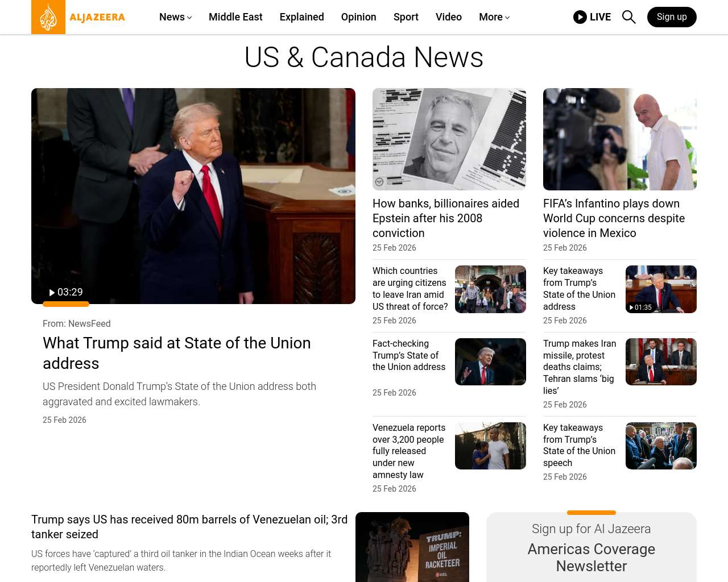Image resolution: width=728 pixels, height=582 pixels.
Task: Click the Al Jazeera logo icon
Action: (x=48, y=17)
